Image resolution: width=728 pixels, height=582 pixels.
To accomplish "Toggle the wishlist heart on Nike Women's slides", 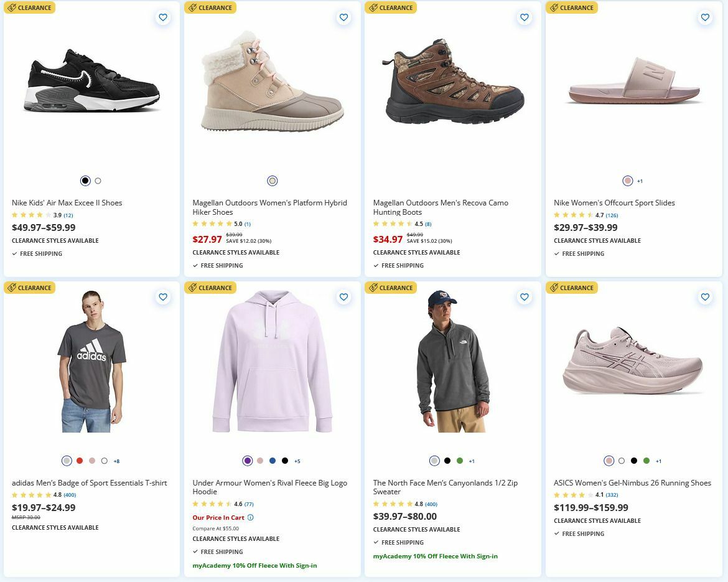I will coord(705,17).
